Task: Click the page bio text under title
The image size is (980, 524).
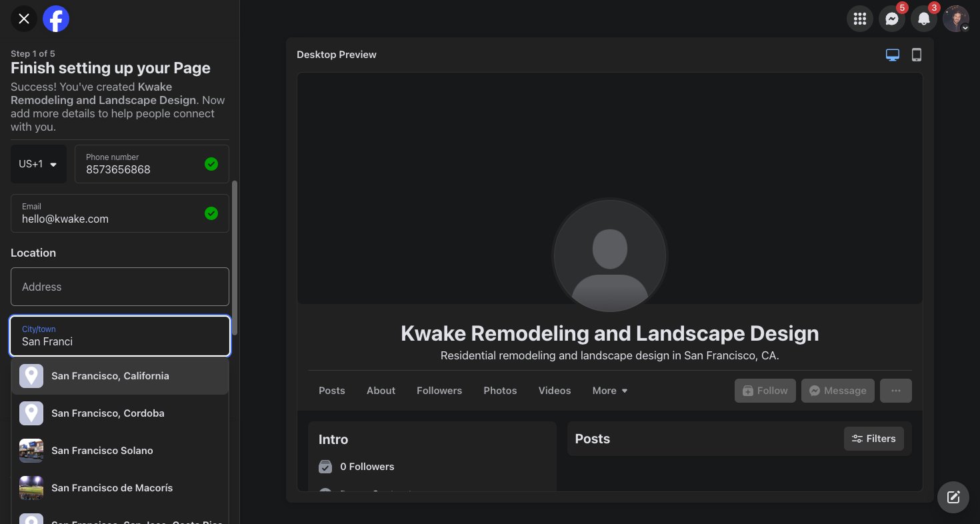Action: (x=610, y=356)
